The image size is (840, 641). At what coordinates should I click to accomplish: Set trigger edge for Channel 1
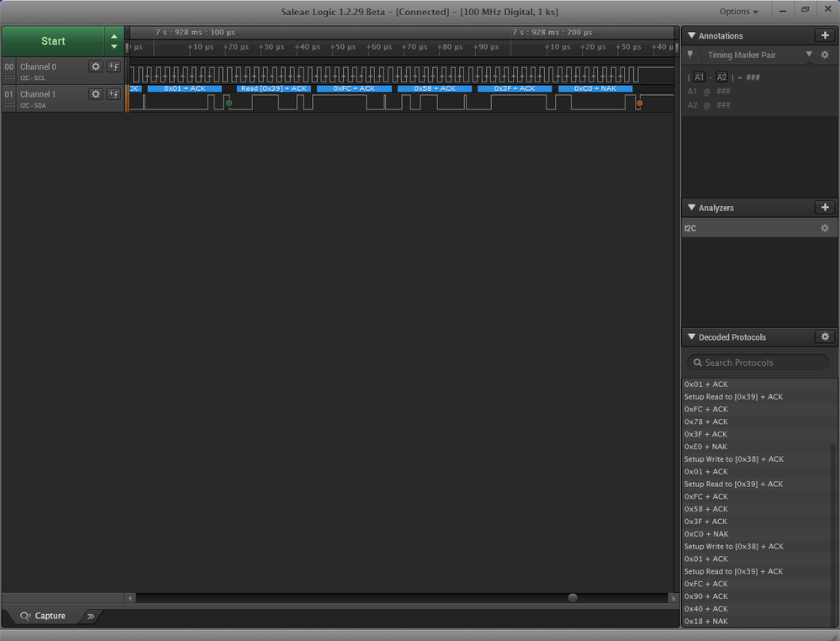[x=114, y=93]
